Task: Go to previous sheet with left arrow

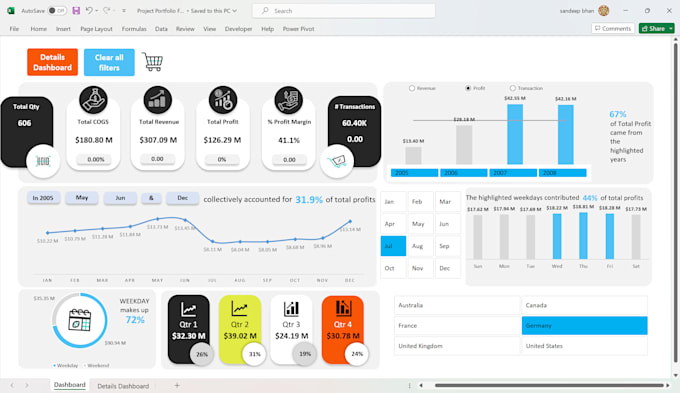Action: 12,385
